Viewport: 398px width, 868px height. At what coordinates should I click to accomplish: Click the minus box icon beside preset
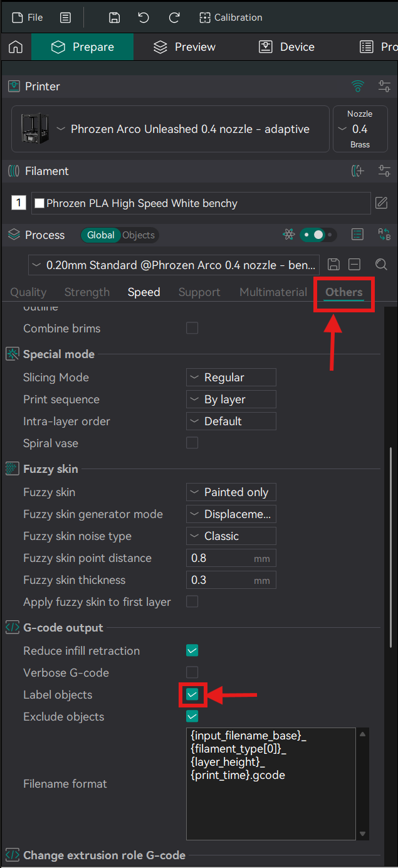point(355,265)
